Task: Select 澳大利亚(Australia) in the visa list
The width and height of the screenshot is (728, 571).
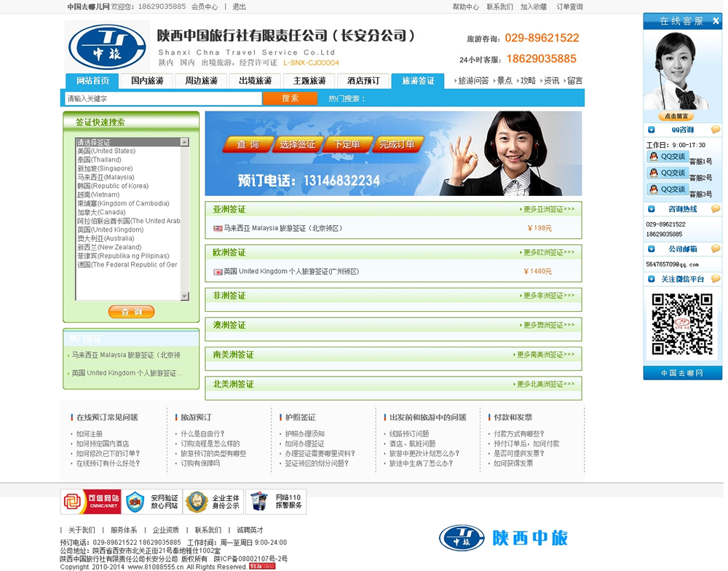Action: coord(106,238)
